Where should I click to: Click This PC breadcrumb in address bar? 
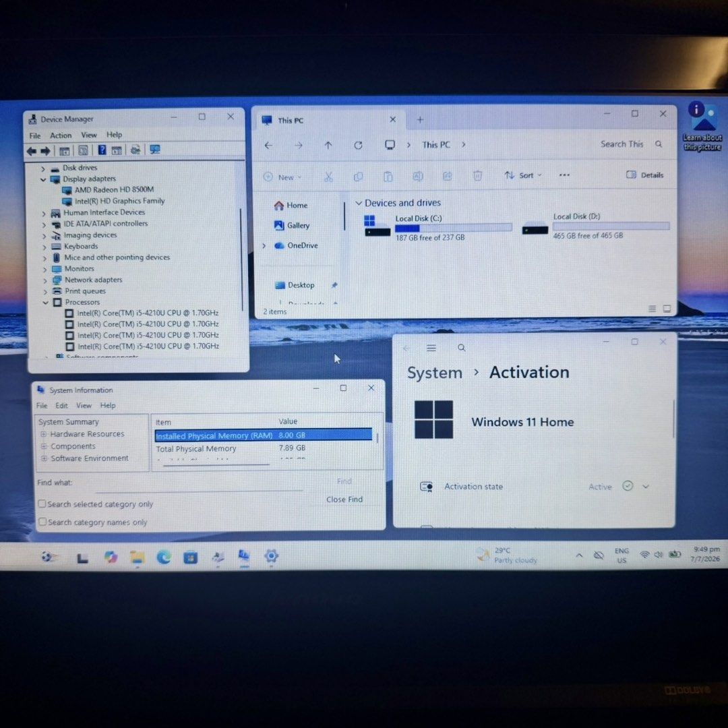coord(436,145)
